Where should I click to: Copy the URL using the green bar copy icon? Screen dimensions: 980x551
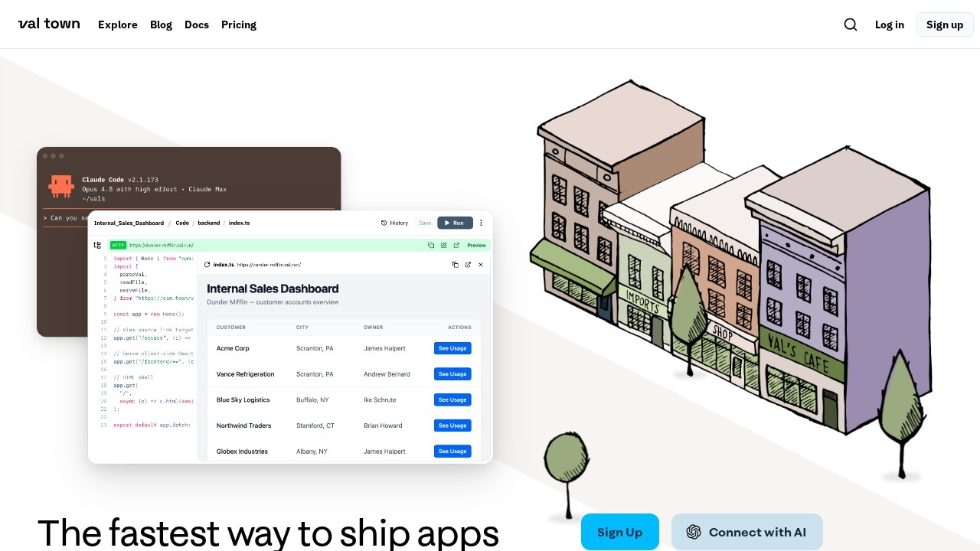point(431,246)
